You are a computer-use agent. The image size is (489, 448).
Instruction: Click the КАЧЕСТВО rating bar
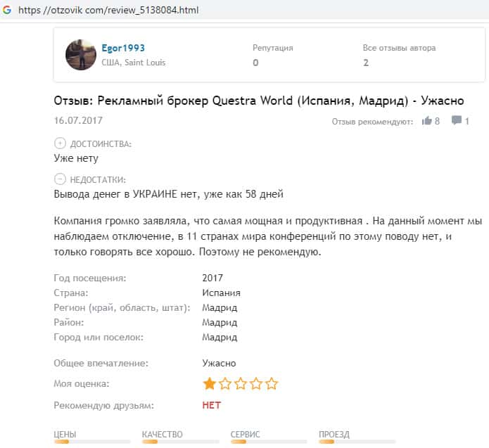[x=179, y=442]
